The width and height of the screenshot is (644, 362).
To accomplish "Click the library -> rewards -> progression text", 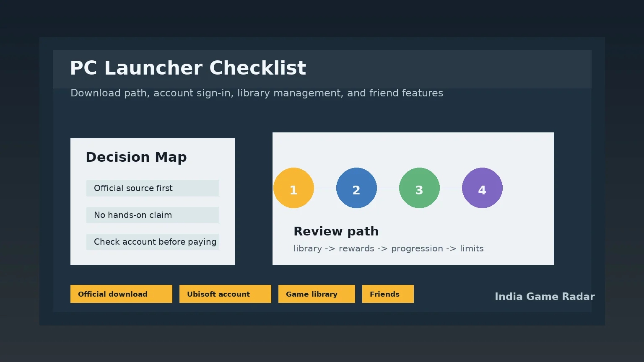I will tap(389, 249).
